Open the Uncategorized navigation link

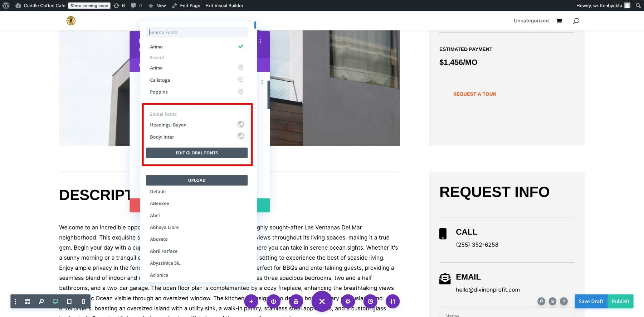(x=531, y=21)
